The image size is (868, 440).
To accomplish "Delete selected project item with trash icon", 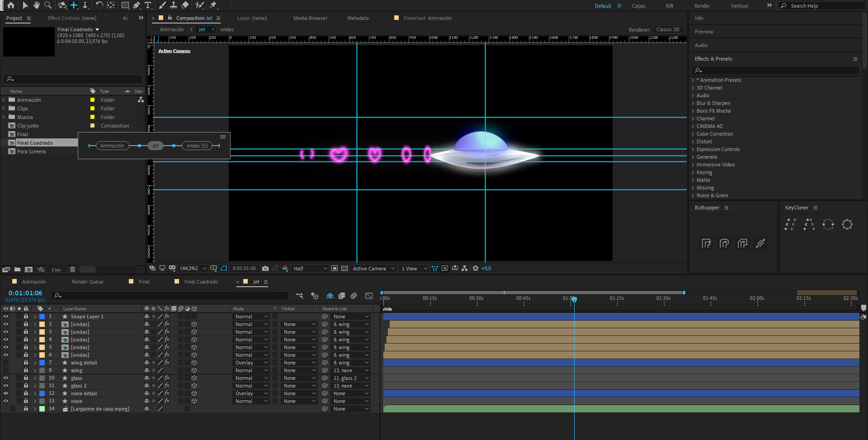I will pos(72,270).
